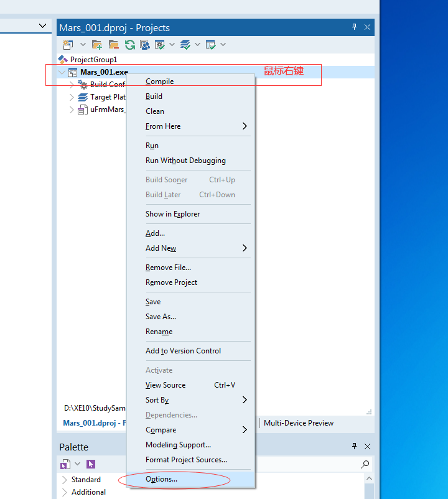448x499 pixels.
Task: Choose Add... from context menu
Action: pos(191,233)
